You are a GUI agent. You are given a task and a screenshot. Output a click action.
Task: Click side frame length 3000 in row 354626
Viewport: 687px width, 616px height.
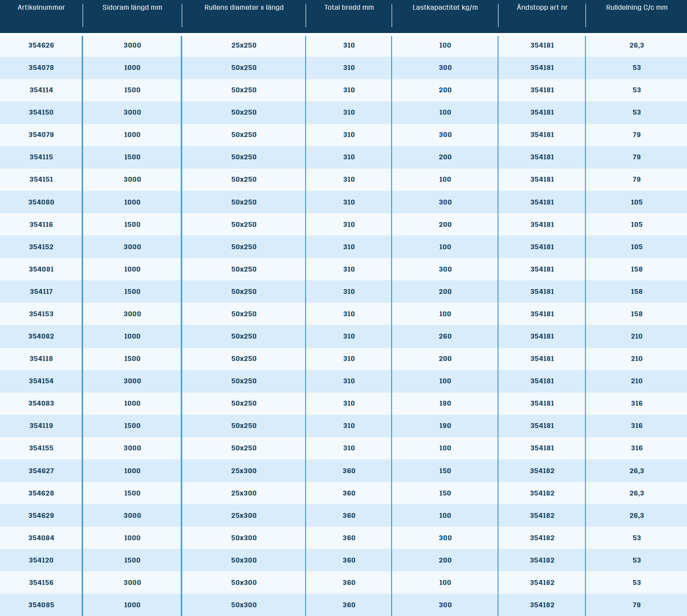(x=132, y=45)
